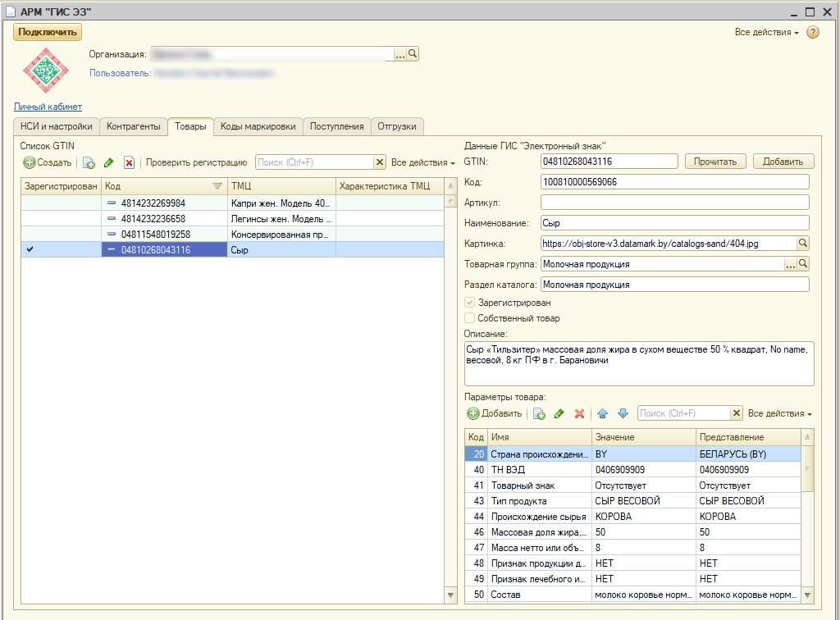Open the Личный кабинет link
Viewport: 840px width, 620px height.
pos(48,107)
